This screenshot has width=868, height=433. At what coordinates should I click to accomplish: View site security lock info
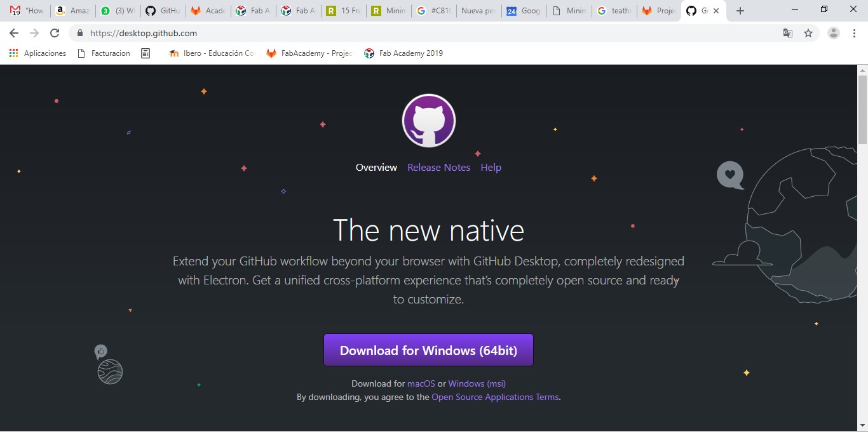80,33
